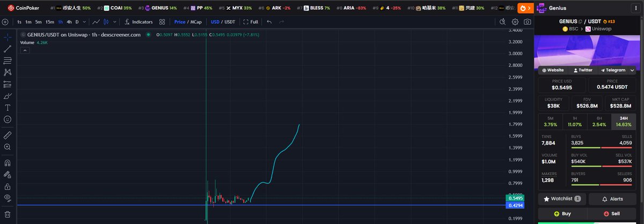Select the 6H stats tab

tap(599, 121)
